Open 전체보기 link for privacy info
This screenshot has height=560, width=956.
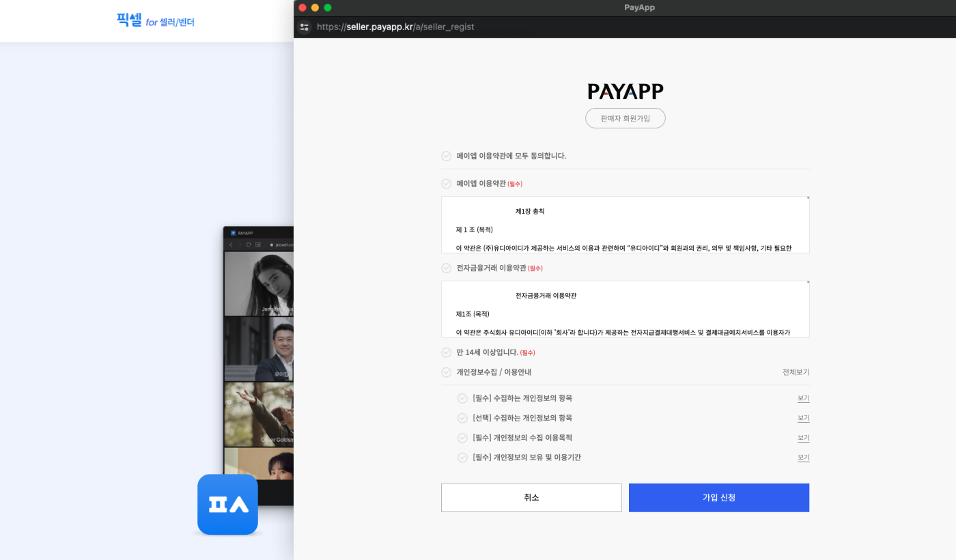coord(796,372)
